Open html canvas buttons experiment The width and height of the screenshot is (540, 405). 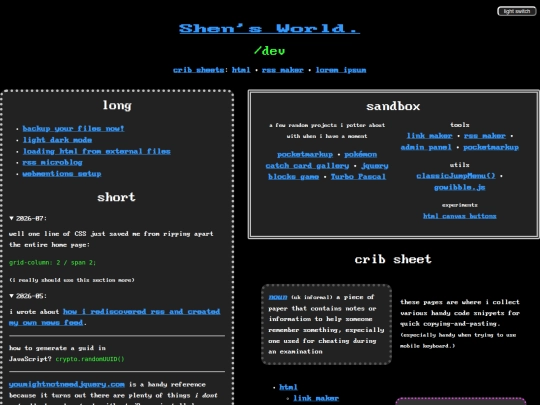tap(460, 216)
